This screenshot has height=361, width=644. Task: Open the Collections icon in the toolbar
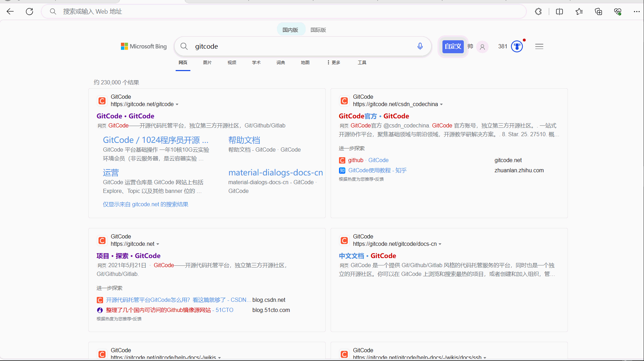pyautogui.click(x=598, y=12)
